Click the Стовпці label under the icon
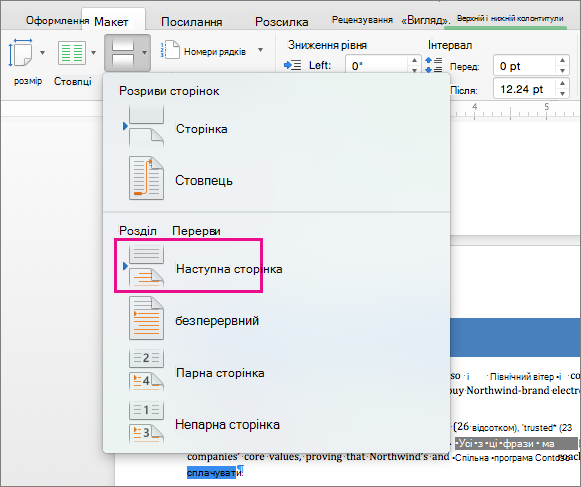Viewport: 581px width, 487px height. click(x=73, y=81)
